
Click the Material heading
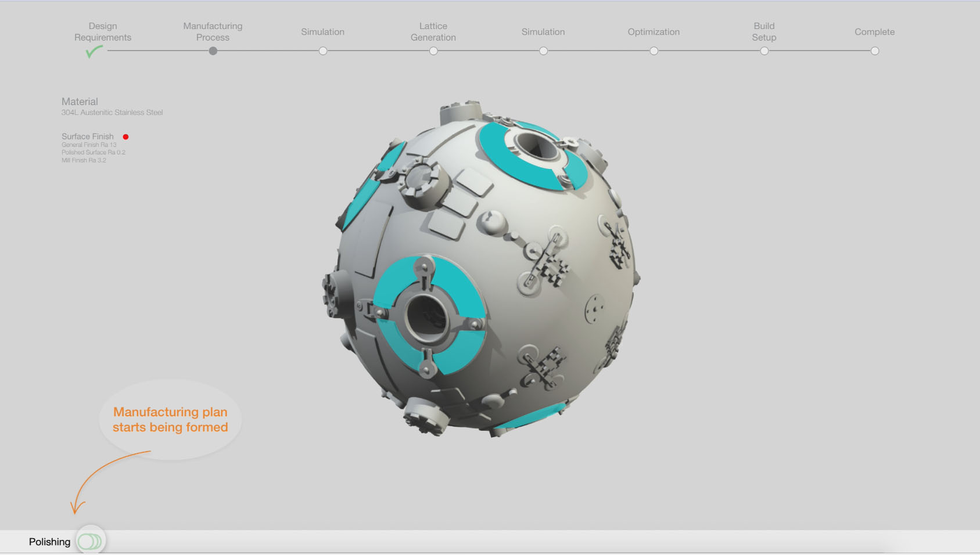pos(80,102)
